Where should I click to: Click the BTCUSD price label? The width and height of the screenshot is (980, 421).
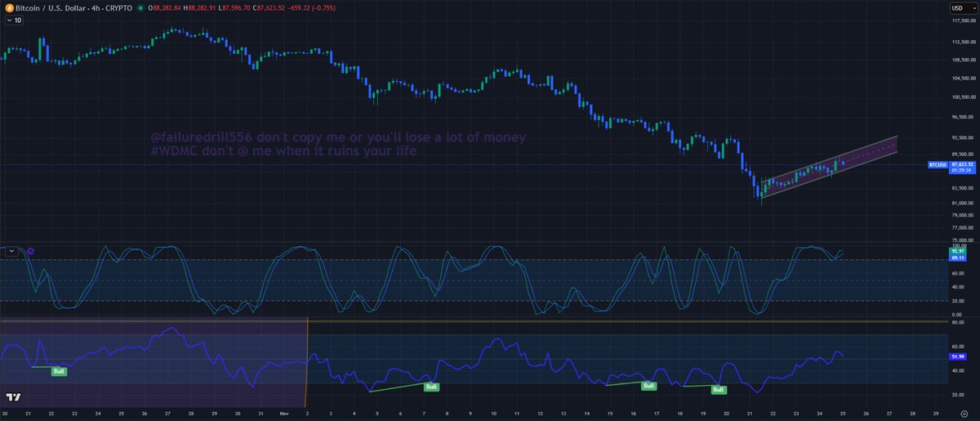pos(937,164)
